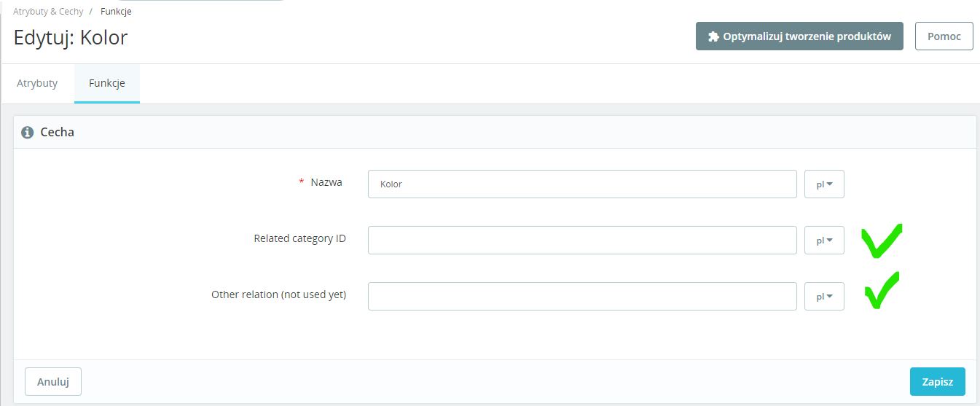Open pl language dropdown for Related category ID
The height and width of the screenshot is (406, 980).
point(824,241)
